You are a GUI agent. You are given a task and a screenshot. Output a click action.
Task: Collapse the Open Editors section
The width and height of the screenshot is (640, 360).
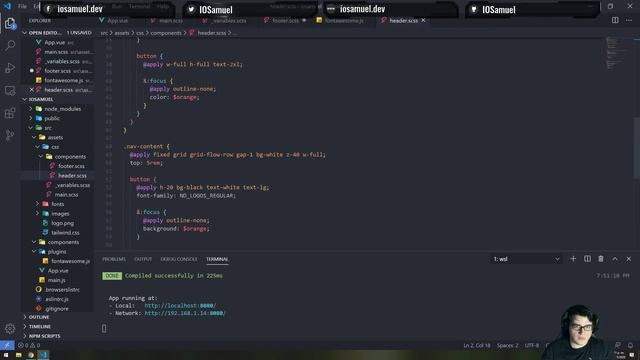point(57,32)
